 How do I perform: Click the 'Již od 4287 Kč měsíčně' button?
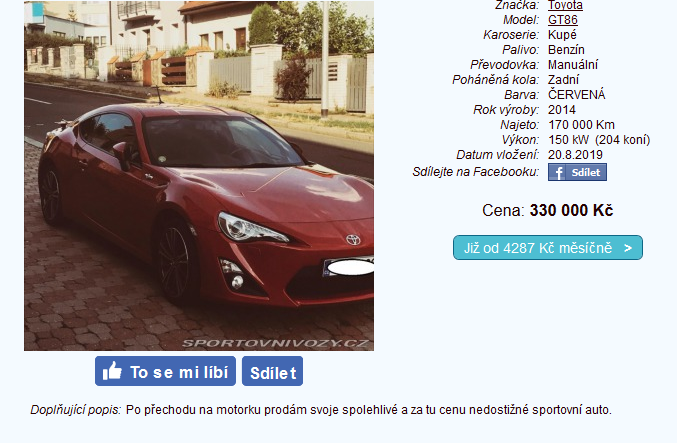548,248
